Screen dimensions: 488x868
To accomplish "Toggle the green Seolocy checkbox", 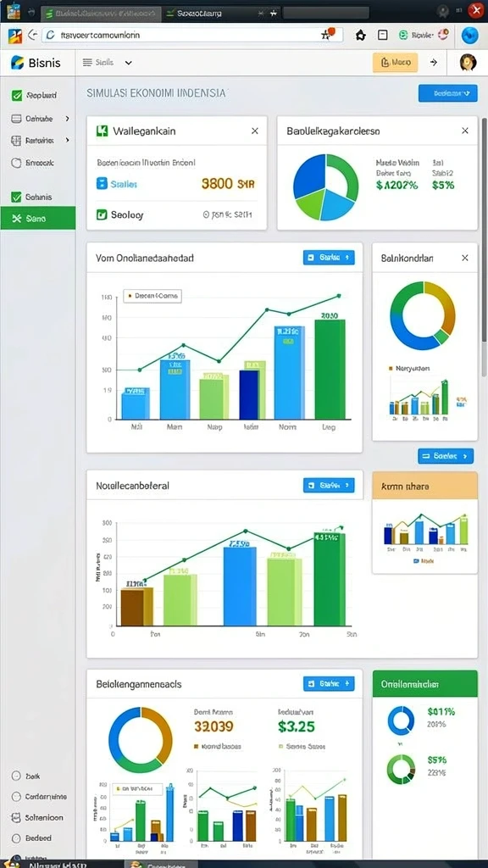I will point(102,214).
